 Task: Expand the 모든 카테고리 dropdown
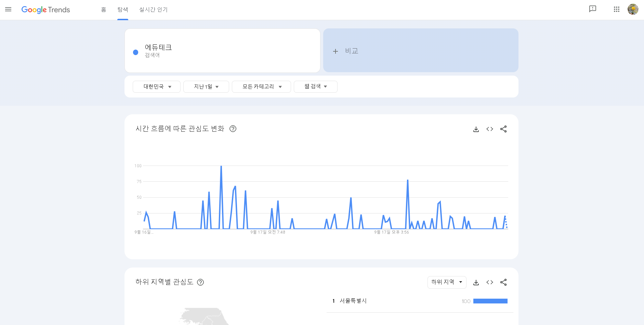261,87
